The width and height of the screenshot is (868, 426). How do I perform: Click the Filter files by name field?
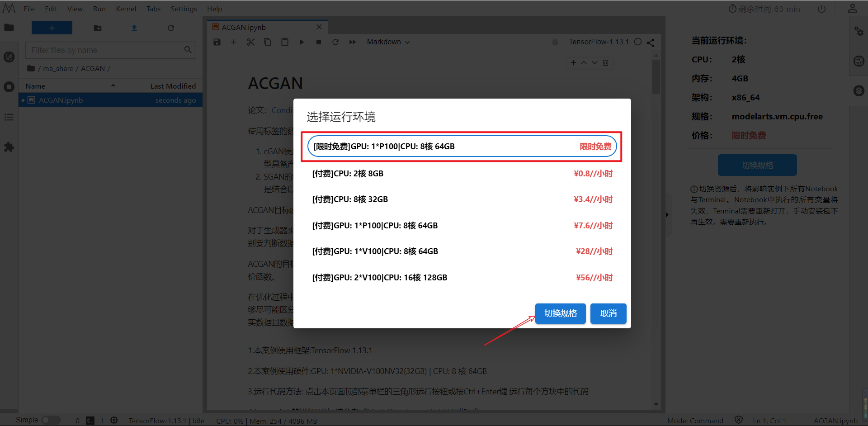click(111, 50)
